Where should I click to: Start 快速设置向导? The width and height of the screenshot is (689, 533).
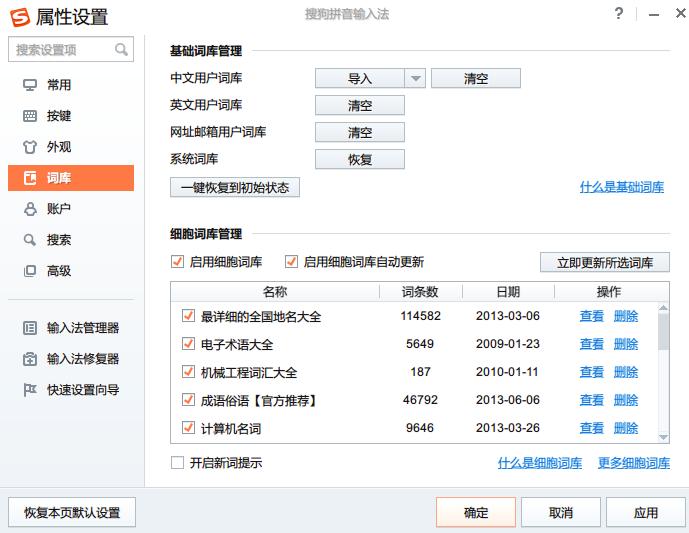click(x=71, y=390)
